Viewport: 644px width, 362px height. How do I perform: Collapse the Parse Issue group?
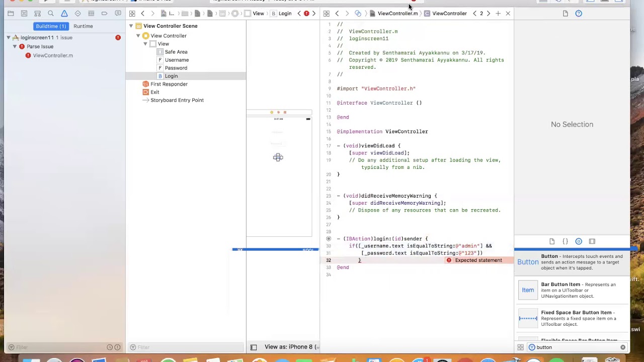pyautogui.click(x=15, y=46)
